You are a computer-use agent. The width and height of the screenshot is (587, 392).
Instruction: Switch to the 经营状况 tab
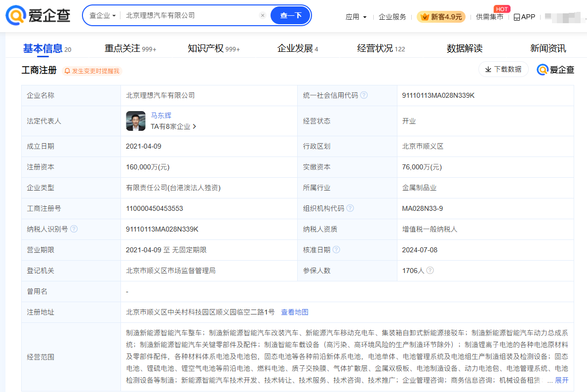point(381,48)
